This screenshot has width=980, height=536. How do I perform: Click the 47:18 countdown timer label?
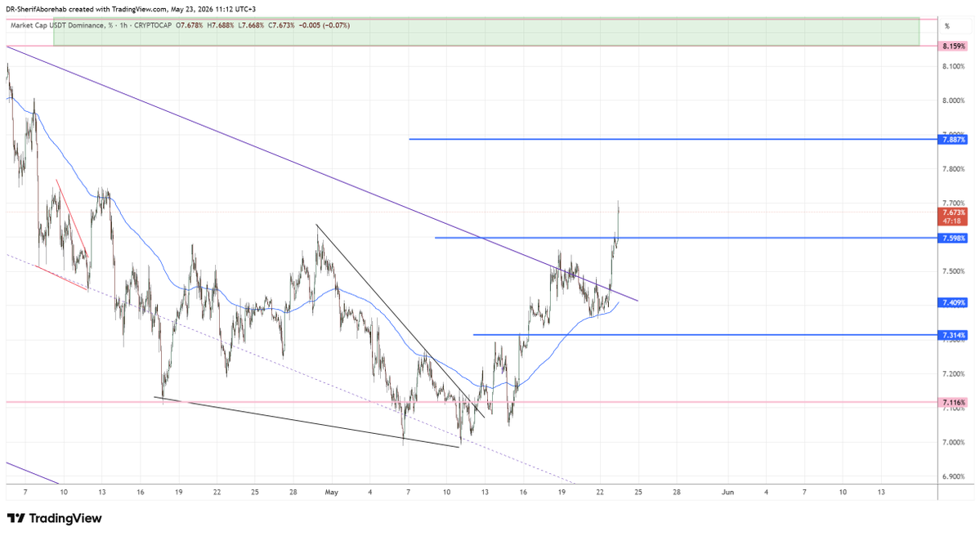click(x=954, y=221)
